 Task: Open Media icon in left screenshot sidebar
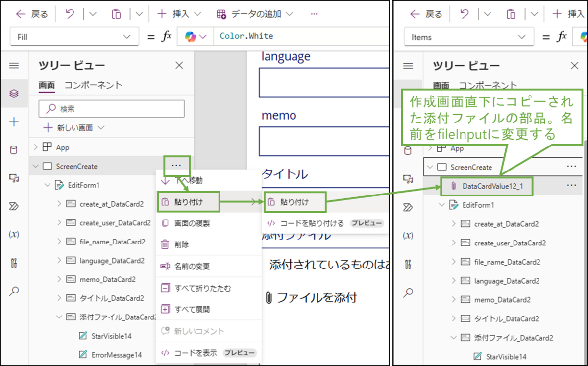(x=14, y=178)
